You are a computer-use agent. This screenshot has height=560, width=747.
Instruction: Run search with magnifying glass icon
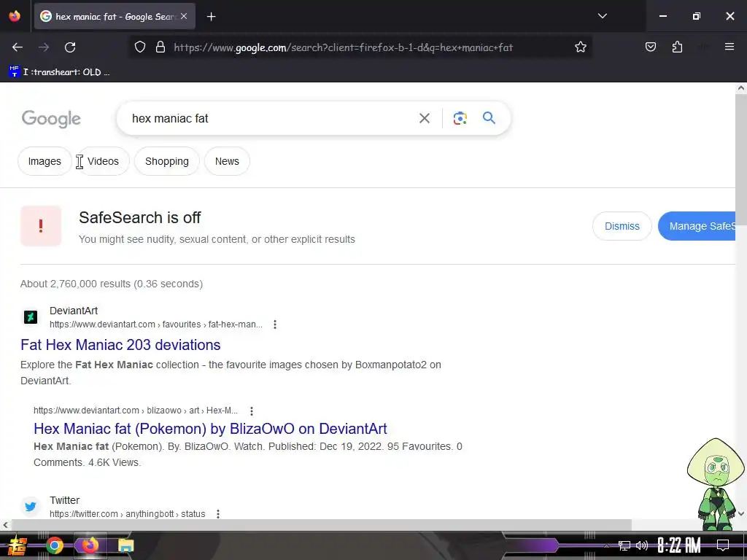[x=489, y=117]
